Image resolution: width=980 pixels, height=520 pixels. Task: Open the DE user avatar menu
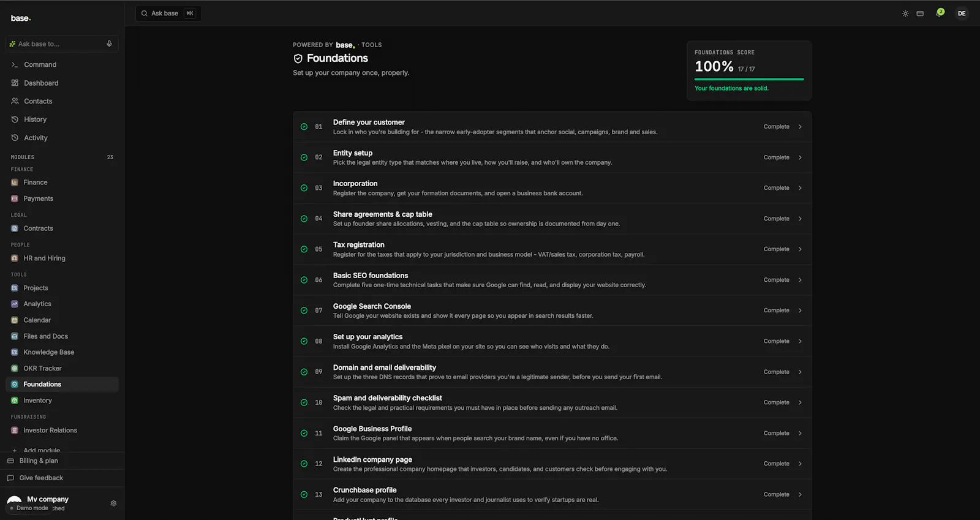tap(962, 13)
